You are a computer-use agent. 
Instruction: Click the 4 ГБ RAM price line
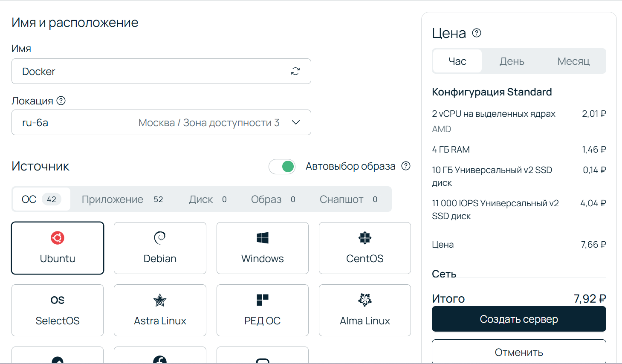[519, 150]
